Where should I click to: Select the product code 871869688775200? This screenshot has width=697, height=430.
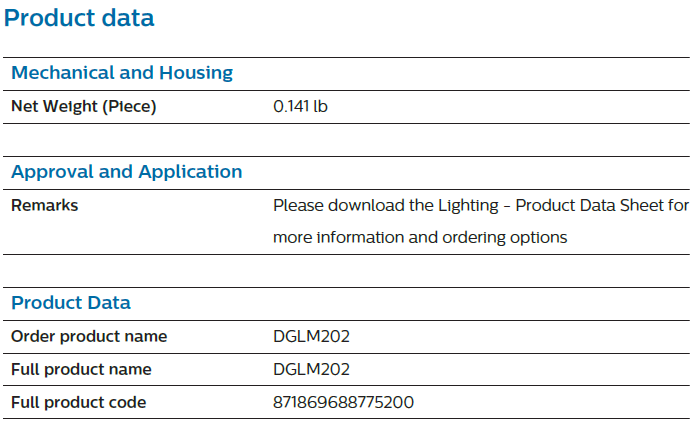[344, 402]
